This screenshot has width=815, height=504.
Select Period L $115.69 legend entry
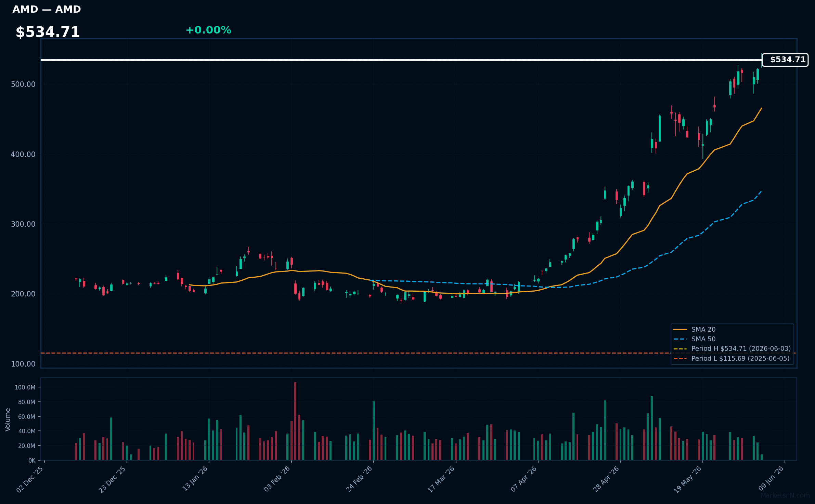click(732, 358)
